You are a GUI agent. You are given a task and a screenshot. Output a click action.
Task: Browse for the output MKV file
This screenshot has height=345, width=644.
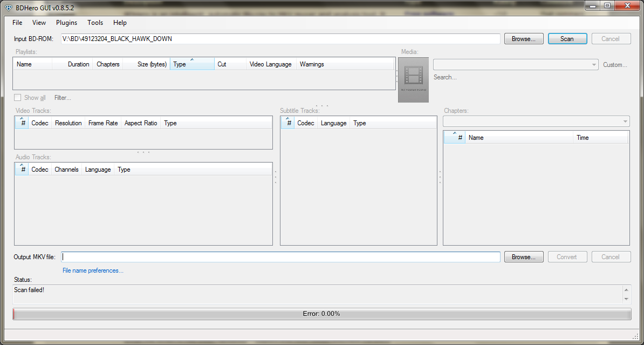point(523,257)
